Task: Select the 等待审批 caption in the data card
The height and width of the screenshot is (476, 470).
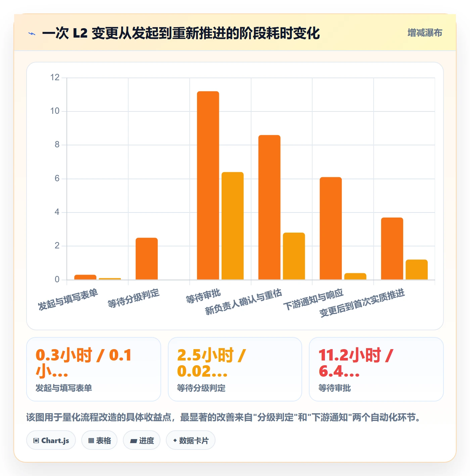Action: point(334,388)
